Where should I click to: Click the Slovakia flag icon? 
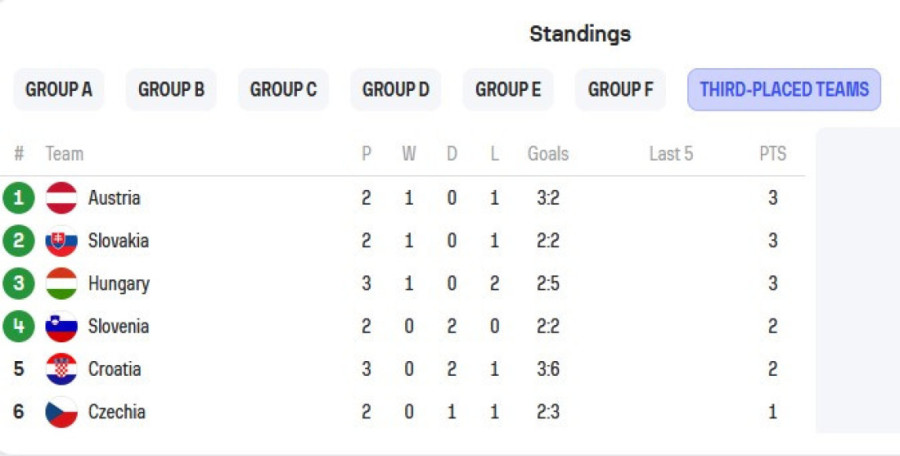pos(62,241)
